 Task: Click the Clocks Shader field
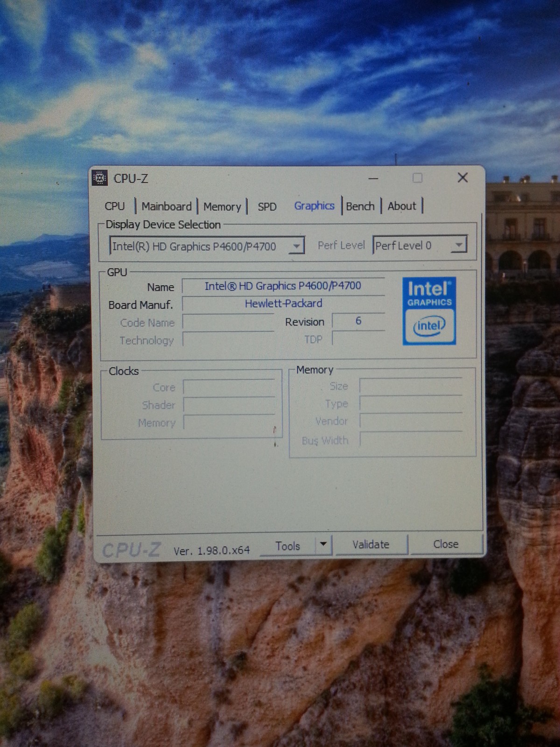[229, 405]
